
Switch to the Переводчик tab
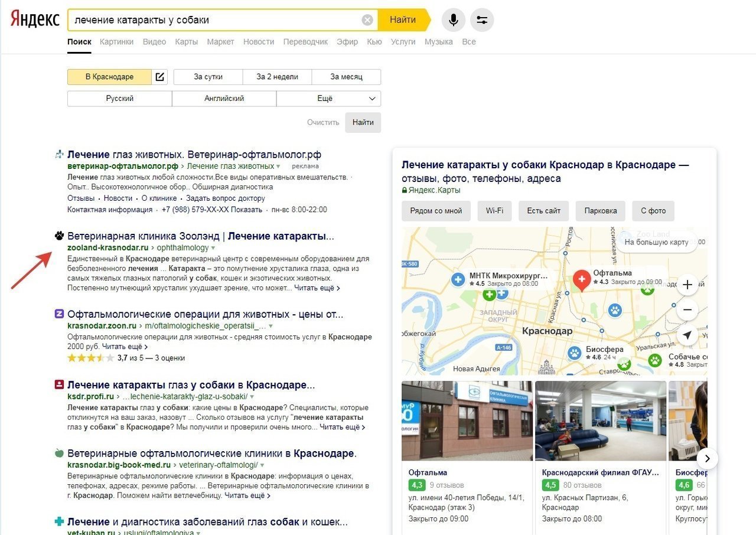pos(305,42)
